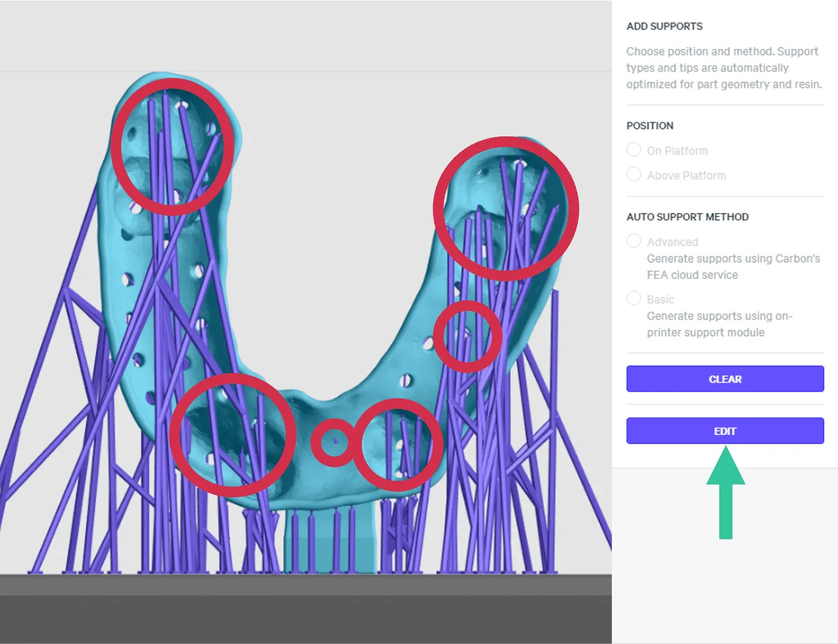Click the text "Generate supports using Carbon's FEA cloud service"
Screen dimensions: 838x644
(733, 267)
